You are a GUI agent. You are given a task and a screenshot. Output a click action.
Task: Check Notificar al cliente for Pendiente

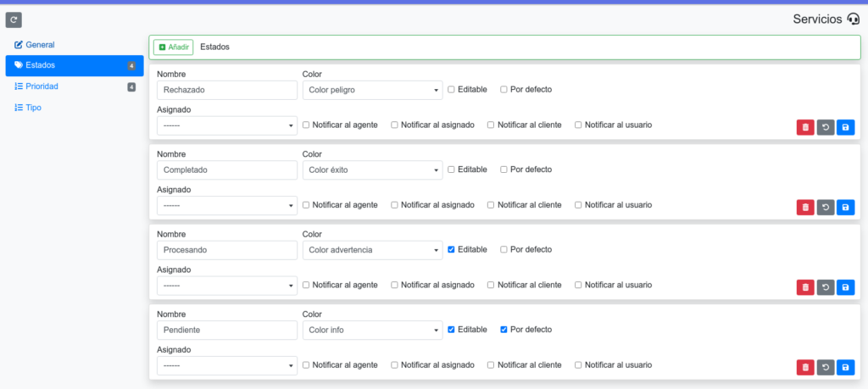coord(491,365)
